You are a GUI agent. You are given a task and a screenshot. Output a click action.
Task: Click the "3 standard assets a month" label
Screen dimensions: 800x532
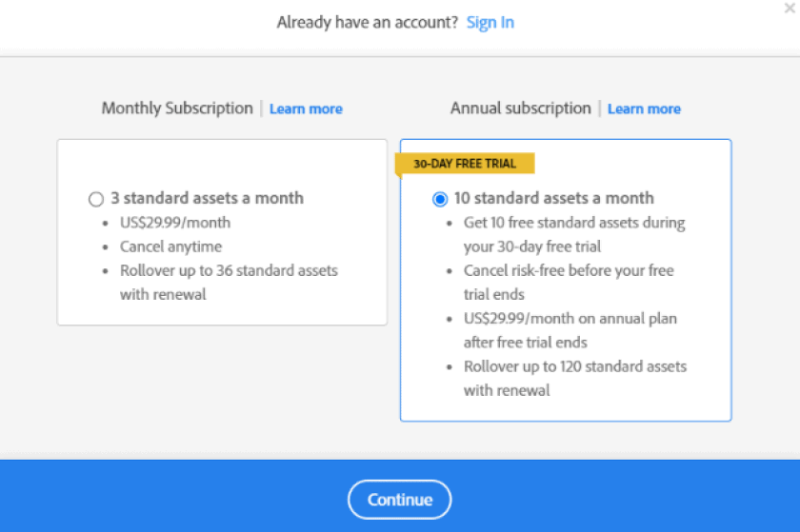[x=207, y=199]
